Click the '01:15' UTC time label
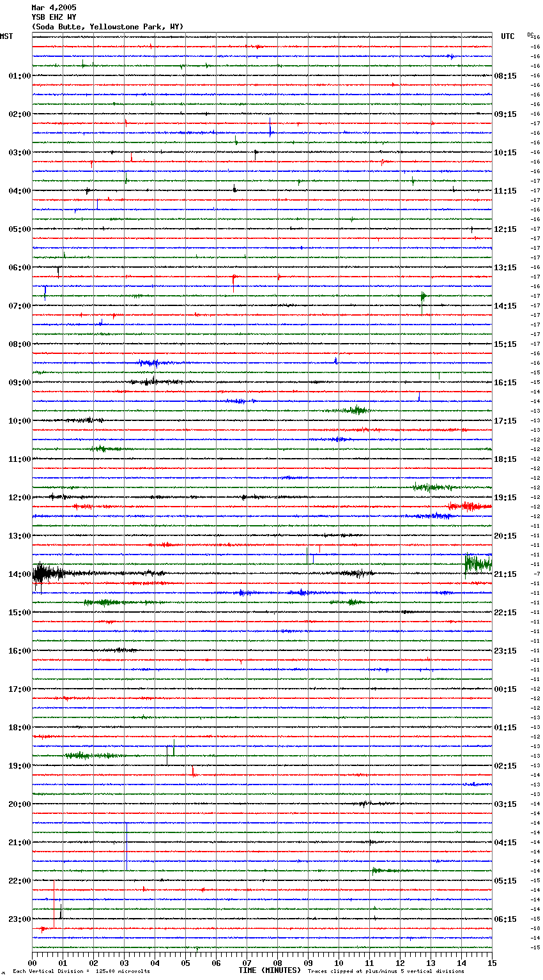The width and height of the screenshot is (543, 980). click(505, 728)
